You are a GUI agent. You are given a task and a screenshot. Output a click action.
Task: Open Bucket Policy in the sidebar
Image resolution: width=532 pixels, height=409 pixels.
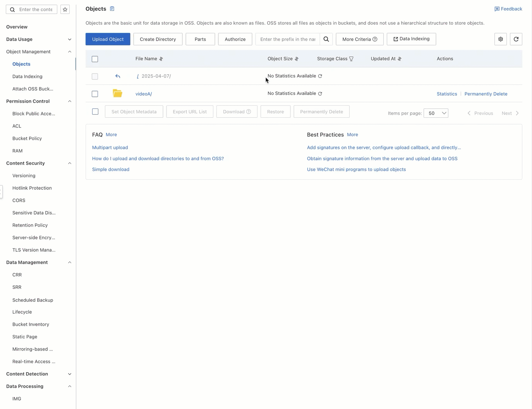(27, 138)
